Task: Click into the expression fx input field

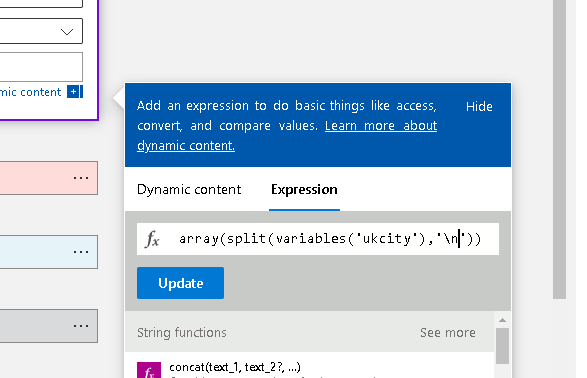Action: pos(318,239)
